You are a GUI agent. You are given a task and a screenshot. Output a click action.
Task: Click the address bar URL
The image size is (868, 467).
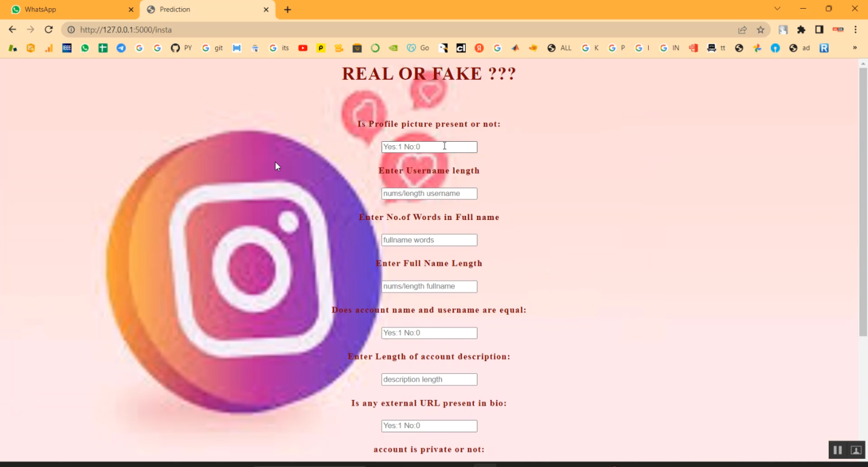126,30
